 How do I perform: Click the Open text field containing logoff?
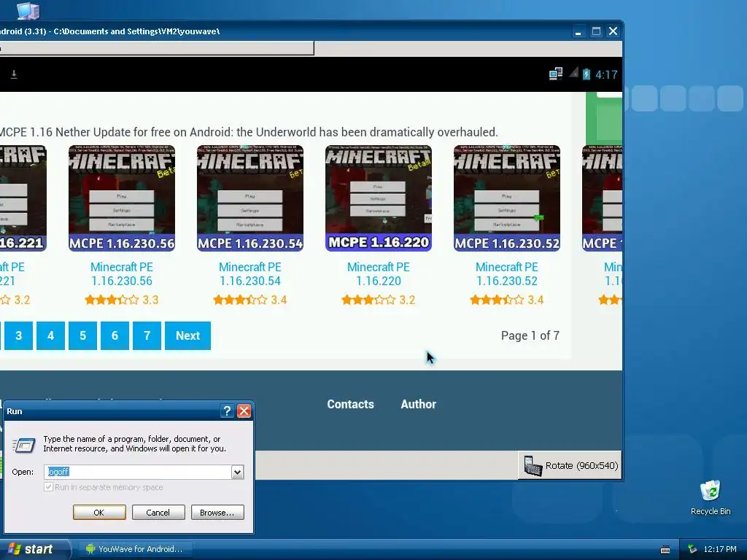tap(138, 472)
